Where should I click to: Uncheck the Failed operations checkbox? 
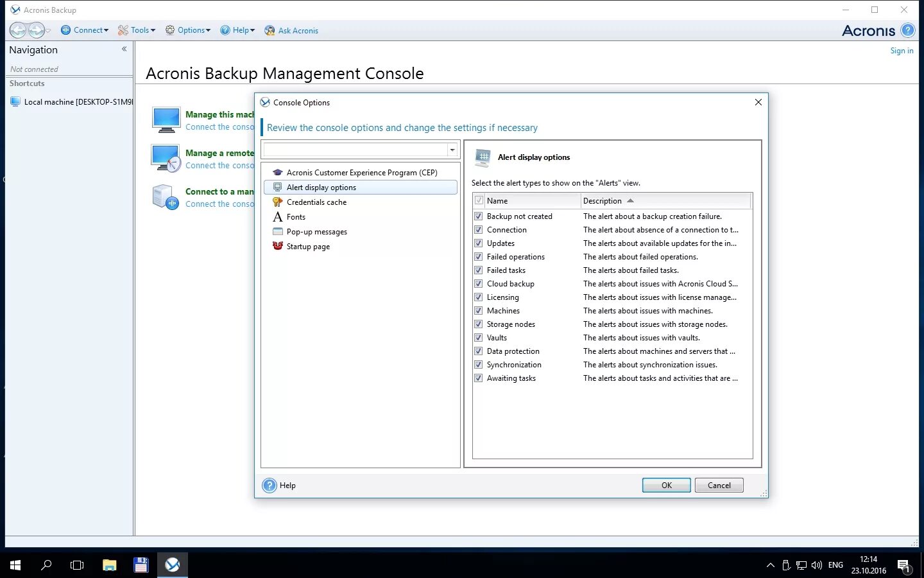[x=479, y=256]
